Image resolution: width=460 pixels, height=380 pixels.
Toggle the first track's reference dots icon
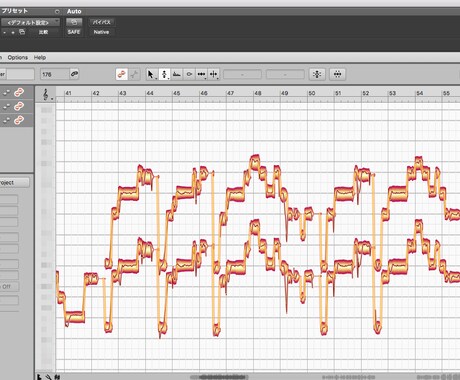pos(6,93)
